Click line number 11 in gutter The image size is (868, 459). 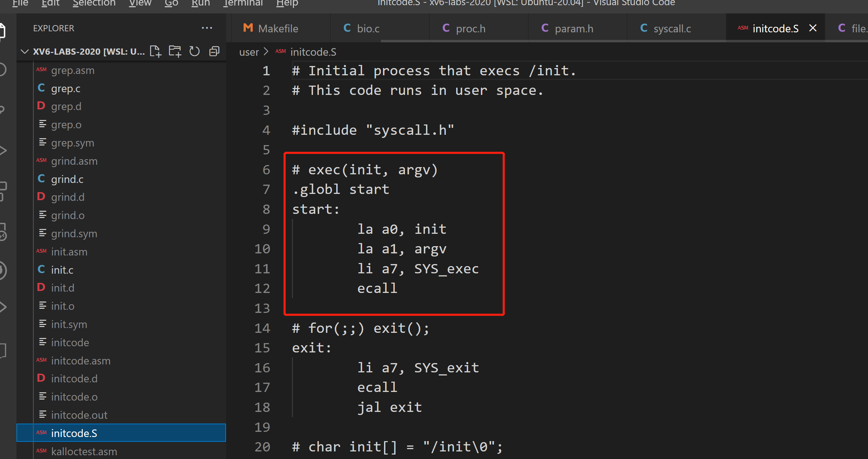[x=262, y=269]
